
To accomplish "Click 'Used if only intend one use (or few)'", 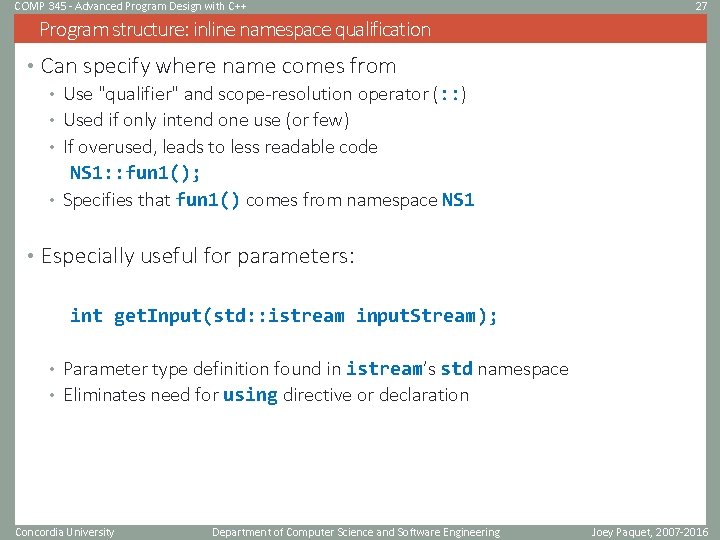I will 206,120.
